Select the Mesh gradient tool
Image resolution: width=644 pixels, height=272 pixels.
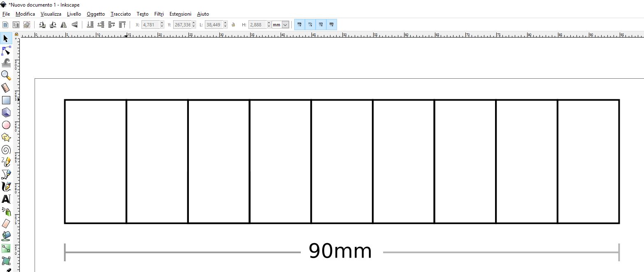coord(6,261)
